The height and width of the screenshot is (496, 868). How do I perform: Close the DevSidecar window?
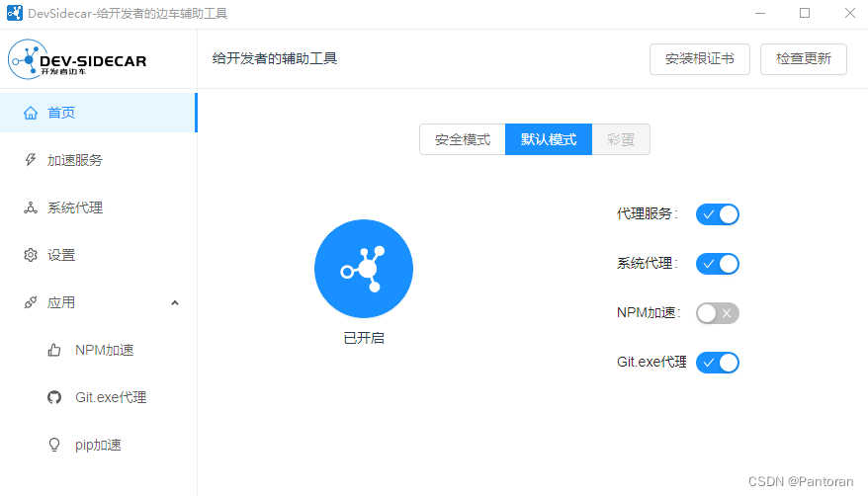point(850,13)
